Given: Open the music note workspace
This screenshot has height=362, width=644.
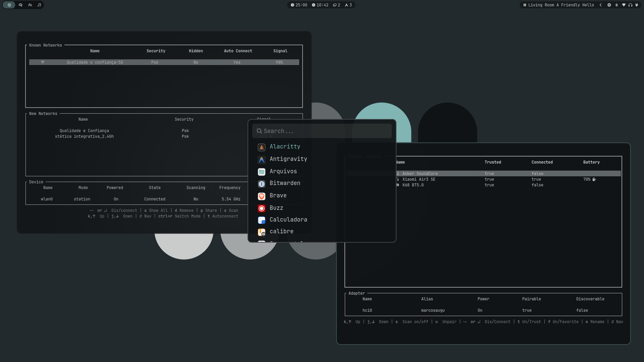Looking at the screenshot, I should coord(39,5).
